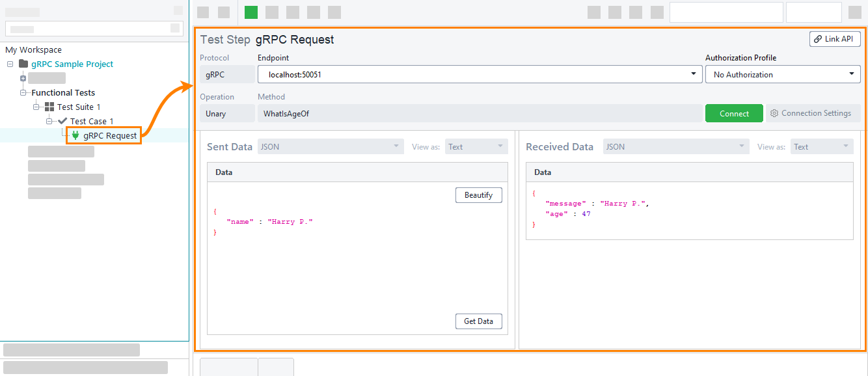This screenshot has width=868, height=376.
Task: Open the Received Data View as dropdown
Action: coord(844,146)
